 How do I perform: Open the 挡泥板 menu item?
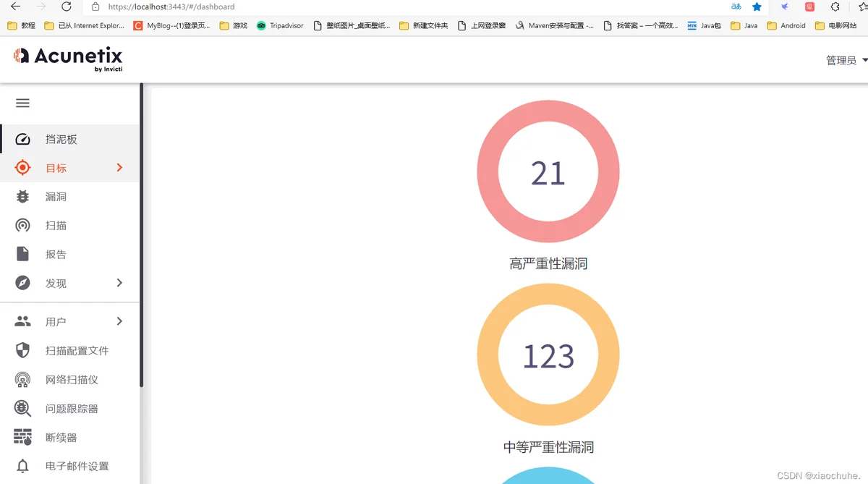(x=70, y=140)
